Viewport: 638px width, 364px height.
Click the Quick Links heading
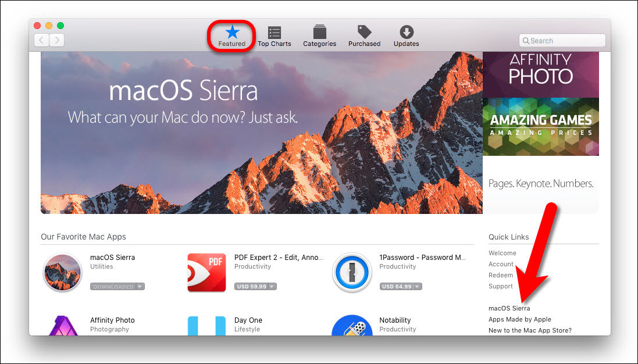(509, 237)
